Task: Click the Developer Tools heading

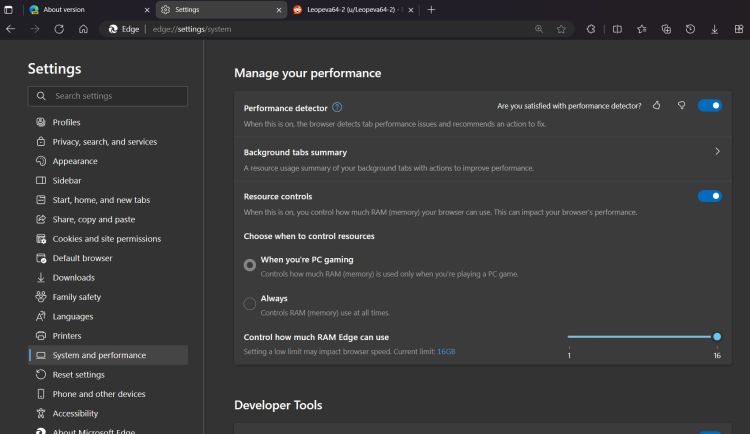Action: [x=278, y=405]
